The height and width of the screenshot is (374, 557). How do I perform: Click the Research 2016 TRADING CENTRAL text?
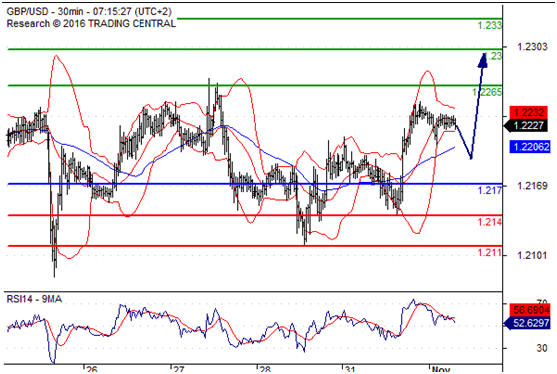[x=91, y=24]
